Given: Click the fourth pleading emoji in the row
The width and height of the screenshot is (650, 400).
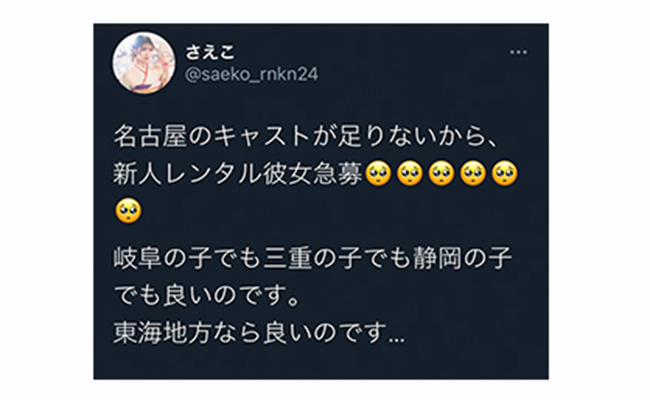Looking at the screenshot, I should click(x=473, y=173).
